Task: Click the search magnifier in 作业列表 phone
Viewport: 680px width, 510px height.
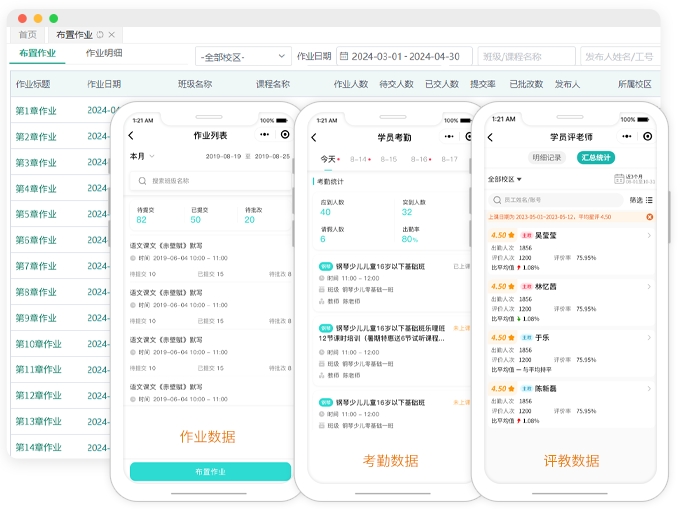Action: pos(142,181)
